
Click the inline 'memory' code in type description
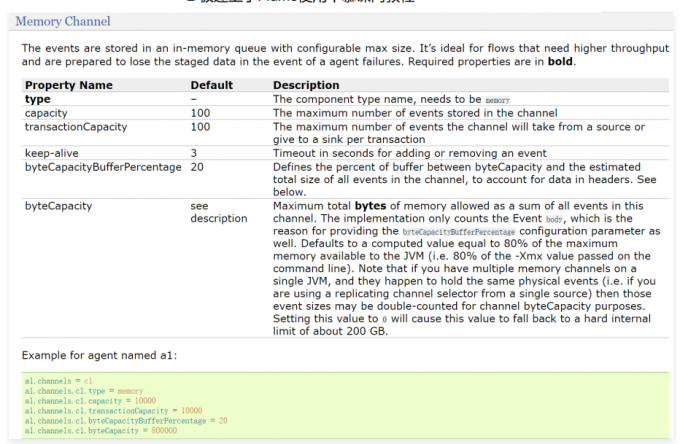click(497, 101)
